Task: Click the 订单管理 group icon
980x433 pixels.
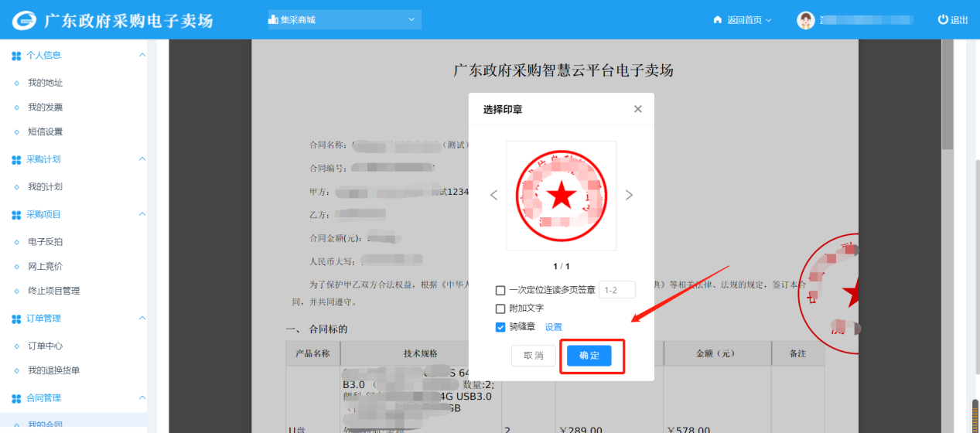Action: click(x=16, y=319)
